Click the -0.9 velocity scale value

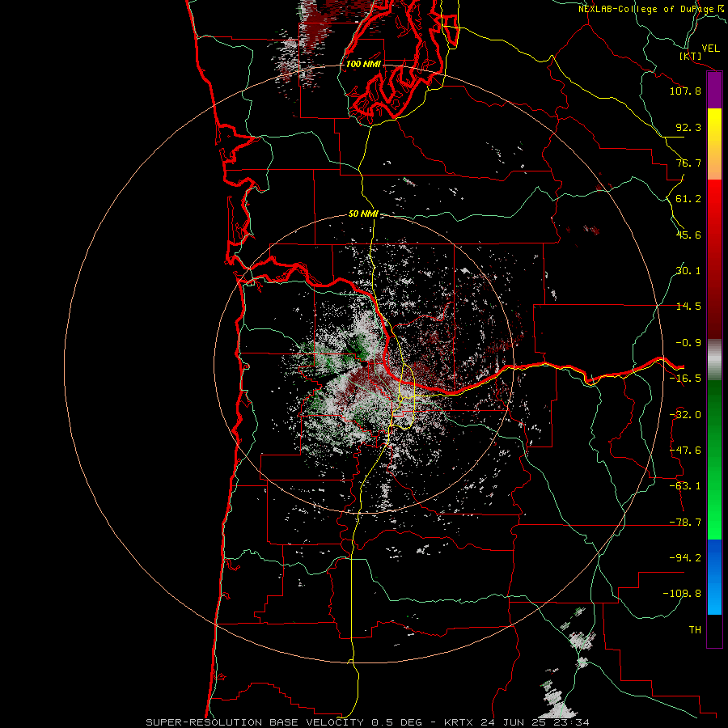point(688,343)
